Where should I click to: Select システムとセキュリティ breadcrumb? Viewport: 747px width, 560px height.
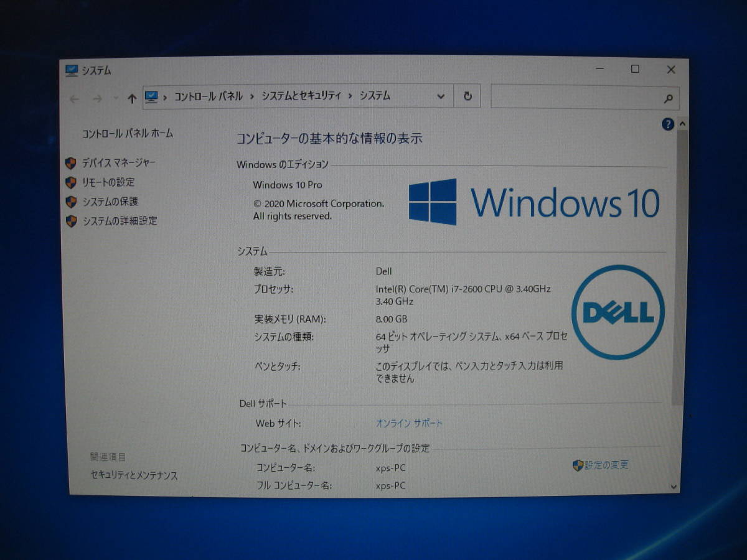(x=301, y=96)
